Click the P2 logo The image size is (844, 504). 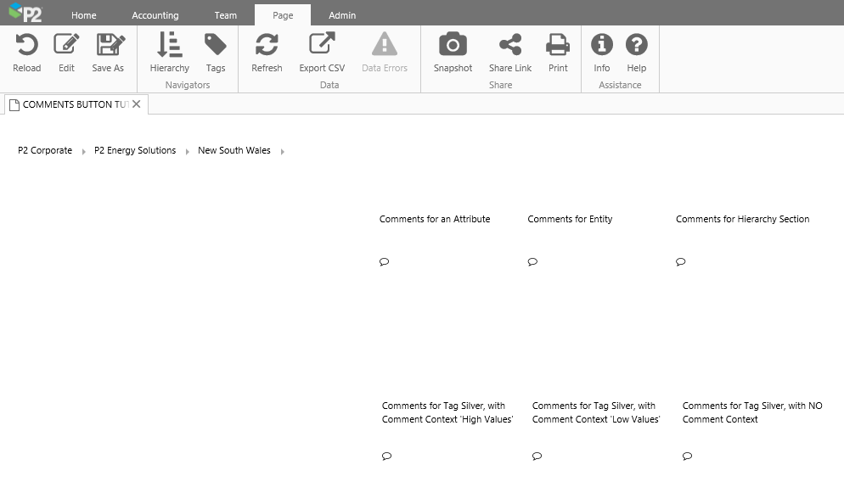(25, 13)
